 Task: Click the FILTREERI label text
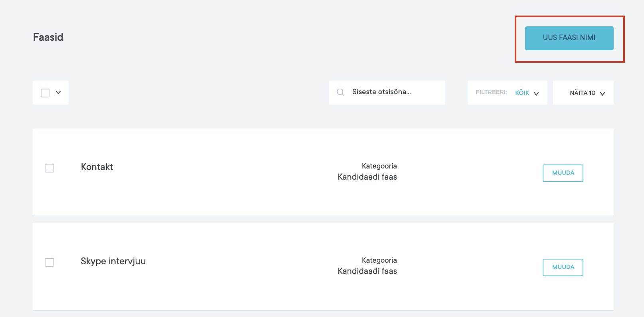coord(491,92)
